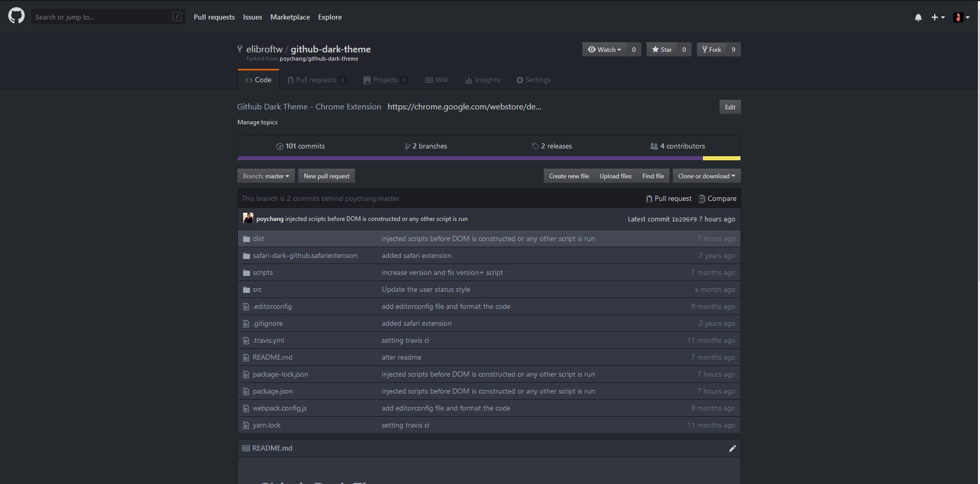Switch to the Code tab
The image size is (980, 484).
pos(258,80)
